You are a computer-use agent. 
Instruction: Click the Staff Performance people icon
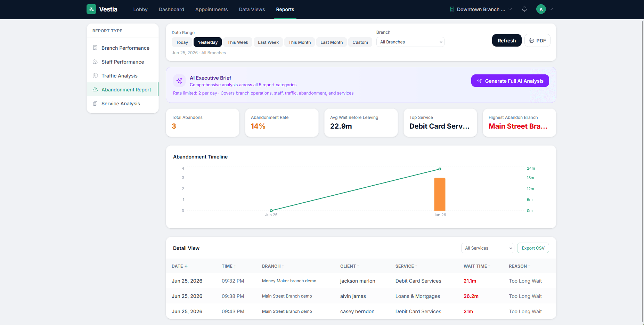pos(95,62)
